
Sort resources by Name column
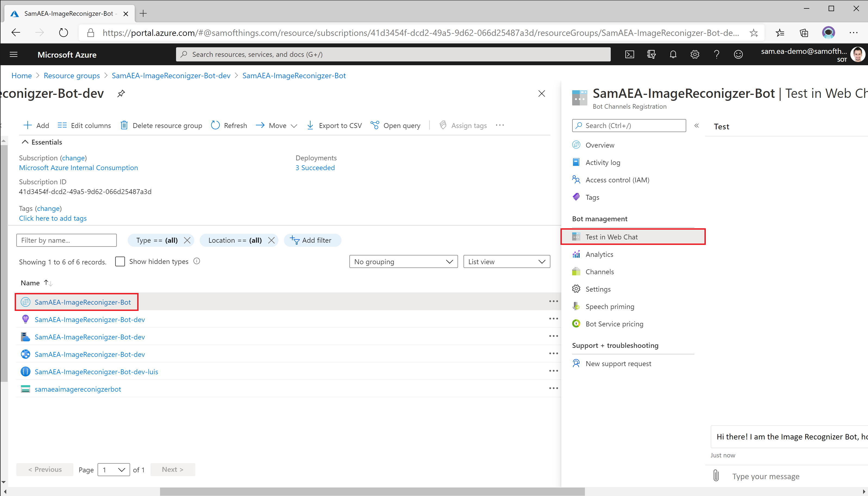(x=36, y=283)
